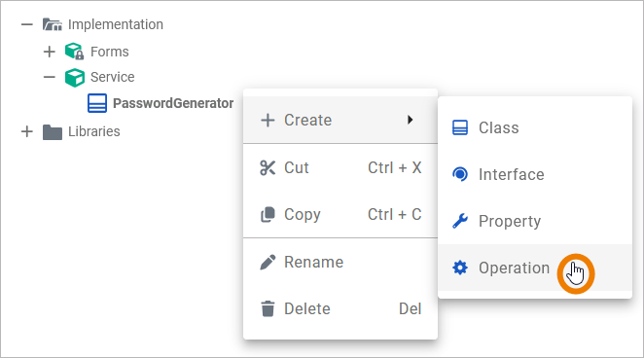This screenshot has width=644, height=358.
Task: Select the Implementation tree label
Action: (116, 24)
